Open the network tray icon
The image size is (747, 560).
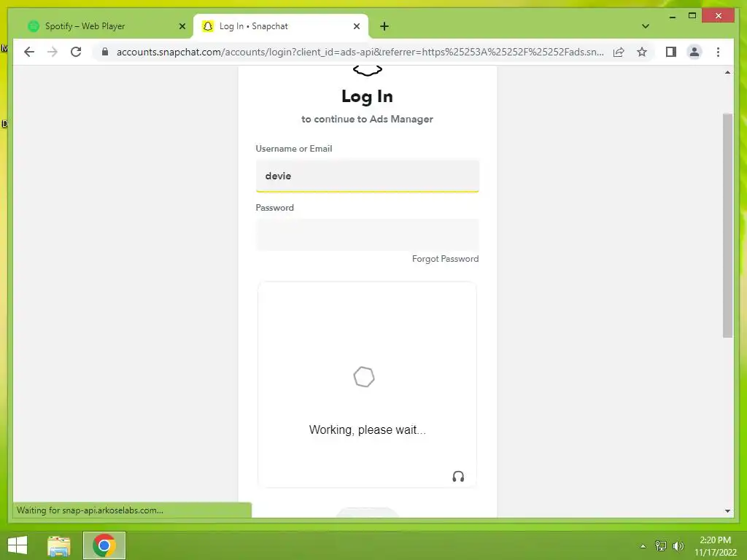coord(661,545)
